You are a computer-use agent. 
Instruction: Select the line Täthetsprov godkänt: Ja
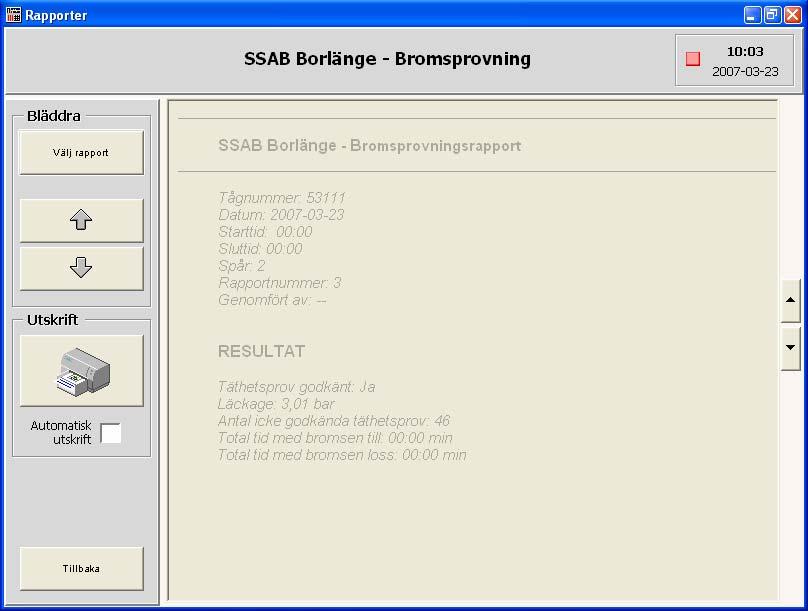click(296, 387)
